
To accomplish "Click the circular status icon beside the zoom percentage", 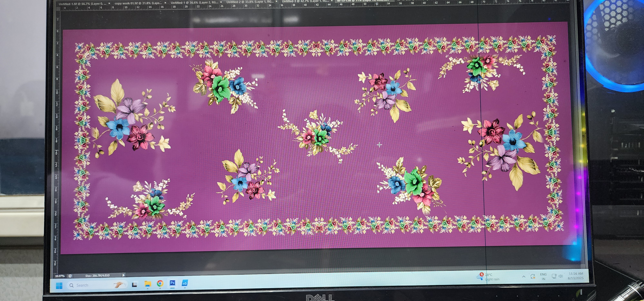I will coord(70,276).
